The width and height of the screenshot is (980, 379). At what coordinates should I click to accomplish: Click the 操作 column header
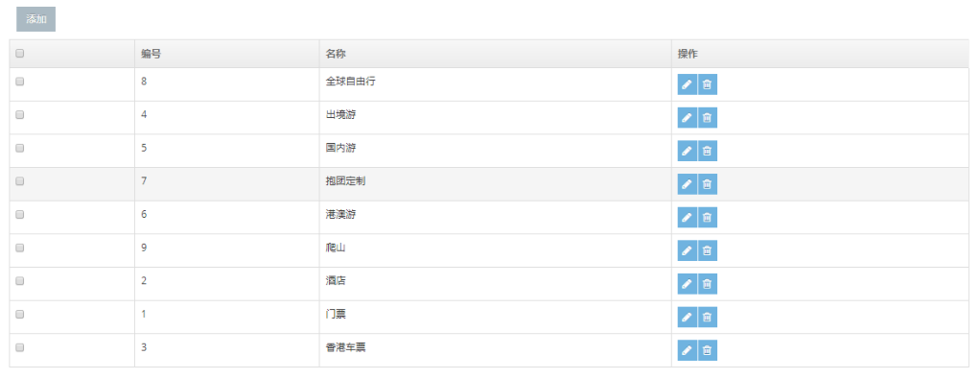click(x=688, y=54)
